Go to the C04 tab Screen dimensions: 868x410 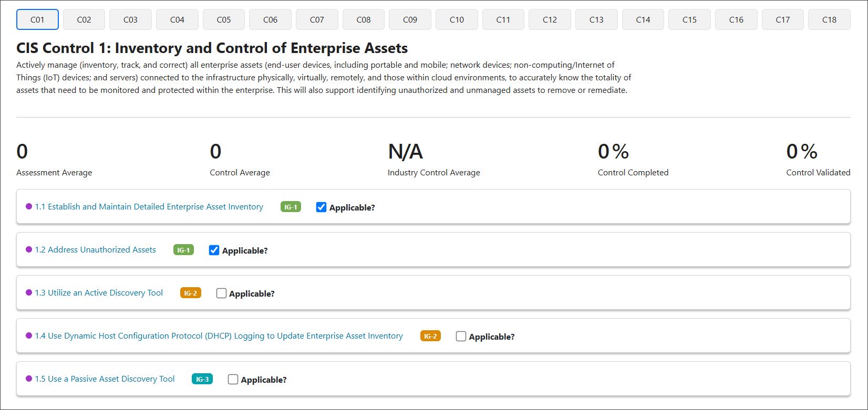point(177,19)
